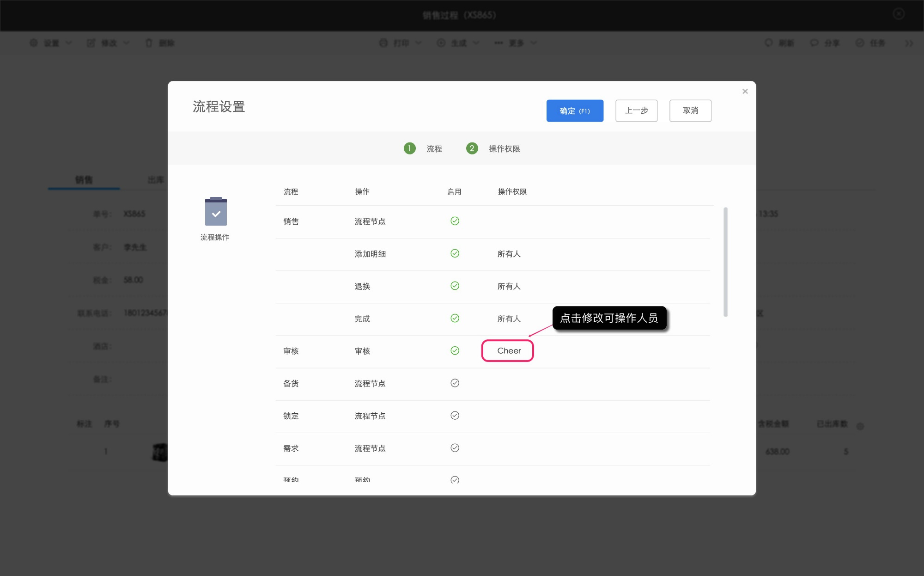Click the 任务 task checkmark icon
Image resolution: width=924 pixels, height=576 pixels.
click(859, 43)
